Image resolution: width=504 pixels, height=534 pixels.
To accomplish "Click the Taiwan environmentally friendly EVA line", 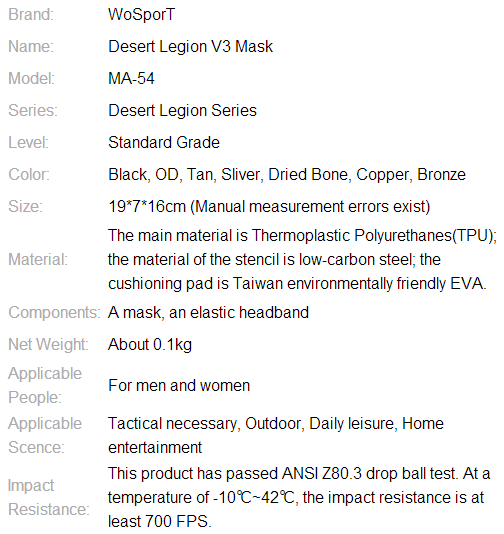I will [297, 283].
